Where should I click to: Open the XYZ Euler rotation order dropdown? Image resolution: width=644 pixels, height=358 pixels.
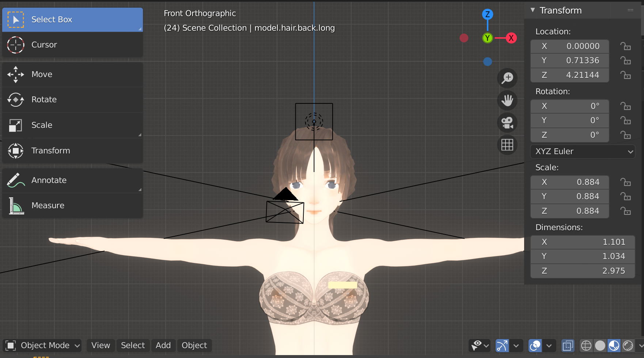coord(583,151)
